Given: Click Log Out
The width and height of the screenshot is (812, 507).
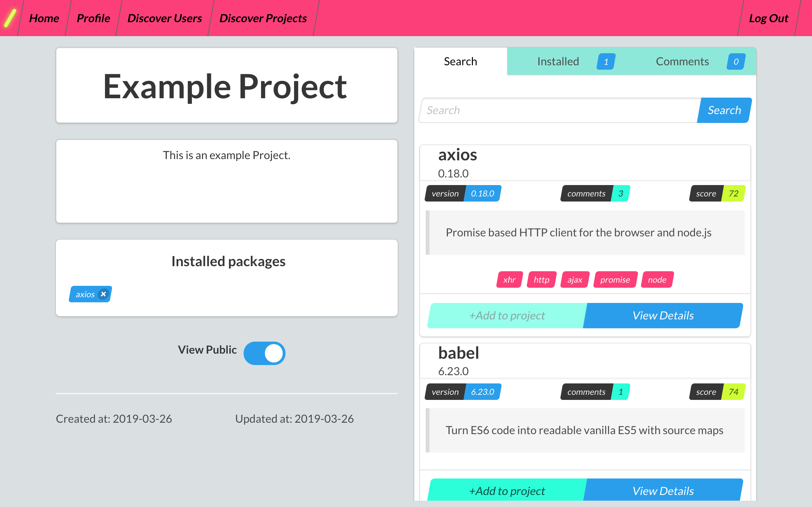Looking at the screenshot, I should 768,18.
